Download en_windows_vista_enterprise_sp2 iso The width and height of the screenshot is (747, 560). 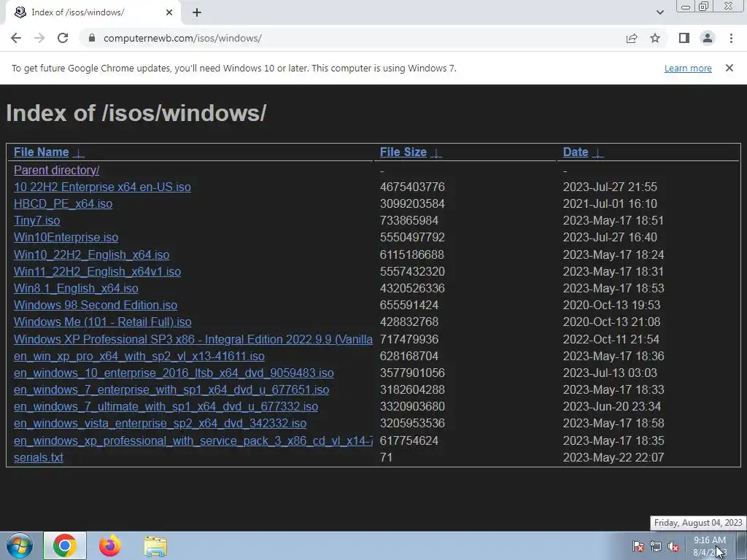tap(160, 423)
